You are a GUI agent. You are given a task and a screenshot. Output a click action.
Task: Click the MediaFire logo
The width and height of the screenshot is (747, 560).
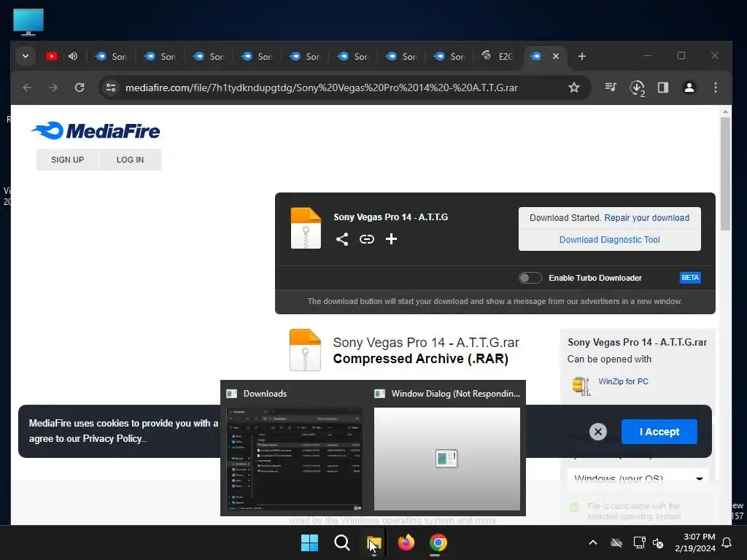96,131
